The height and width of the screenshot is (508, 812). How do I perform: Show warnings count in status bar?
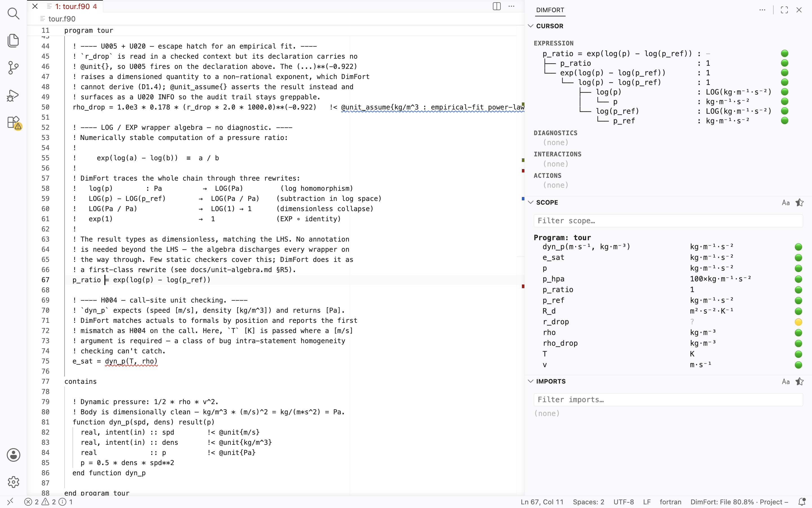(49, 502)
